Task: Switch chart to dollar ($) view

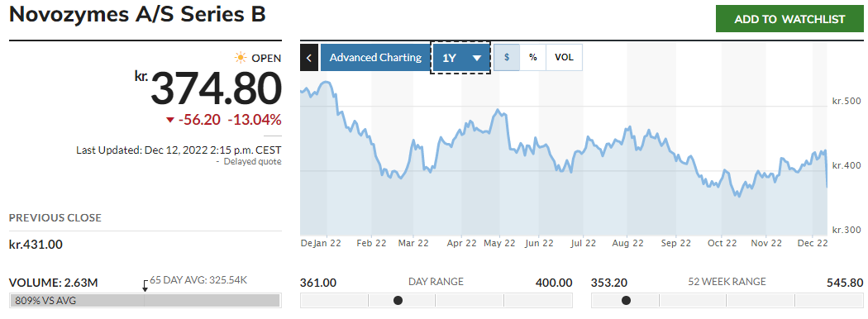Action: point(507,58)
